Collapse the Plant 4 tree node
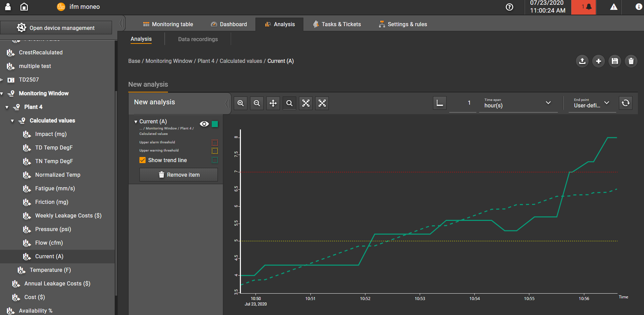 click(x=7, y=107)
